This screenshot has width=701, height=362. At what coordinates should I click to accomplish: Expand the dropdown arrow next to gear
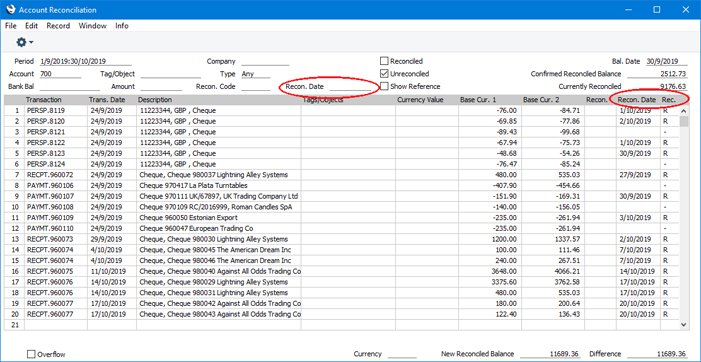coord(31,43)
